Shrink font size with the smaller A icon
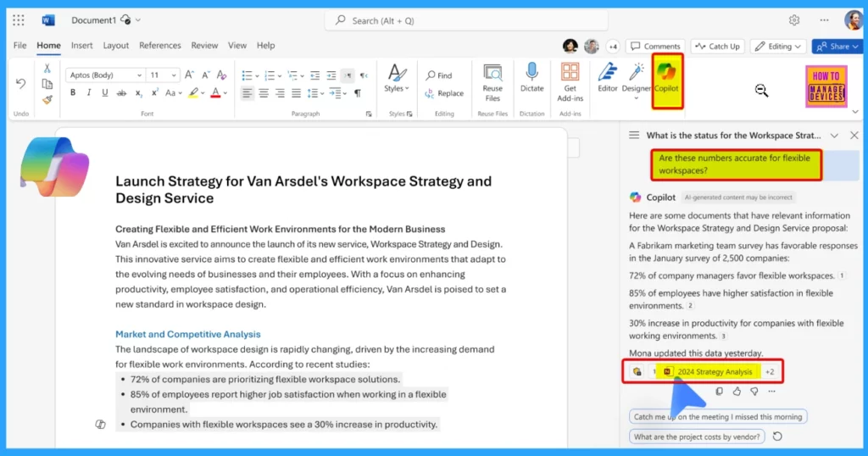868x456 pixels. [x=205, y=75]
